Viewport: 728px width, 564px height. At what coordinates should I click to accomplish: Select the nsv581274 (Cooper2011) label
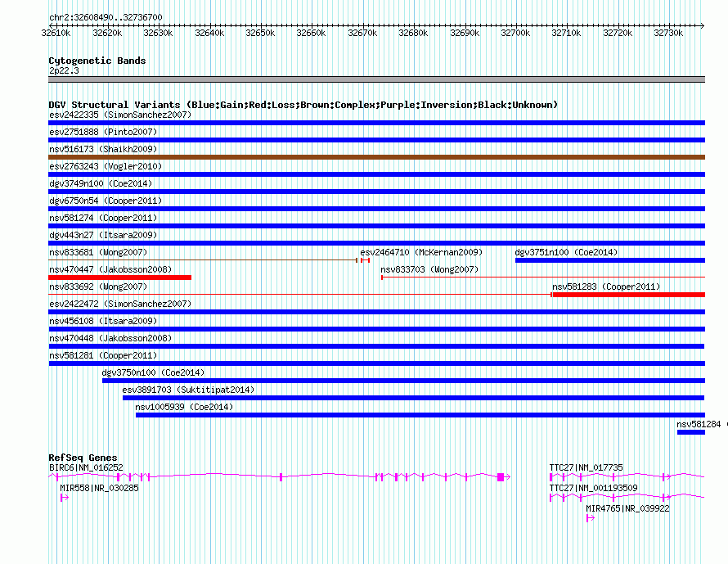click(103, 218)
